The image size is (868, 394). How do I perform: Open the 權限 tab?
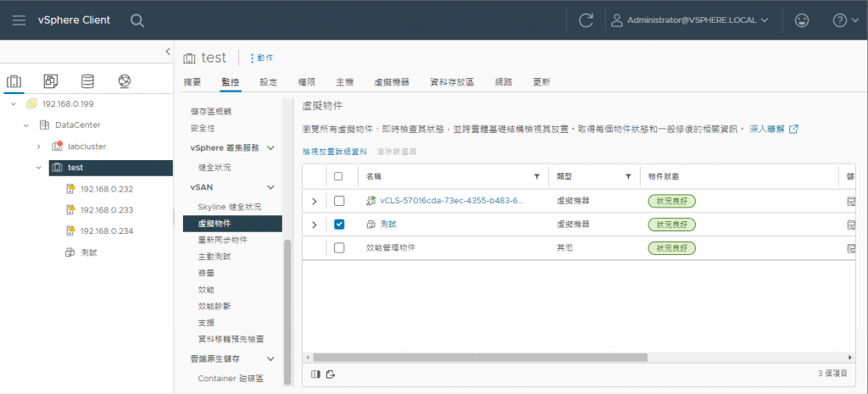pos(307,82)
